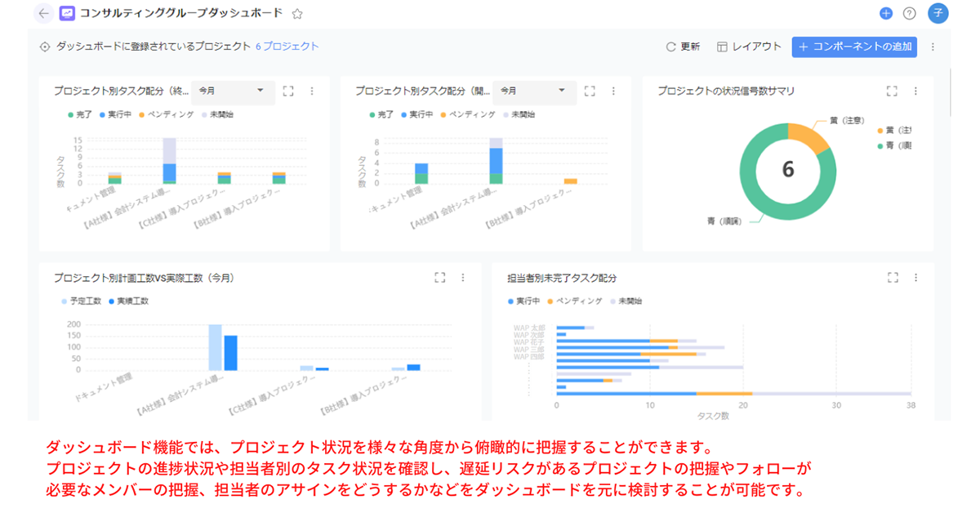Viewport: 980px width, 513px height.
Task: Click the blue plus icon in the header
Action: (885, 13)
